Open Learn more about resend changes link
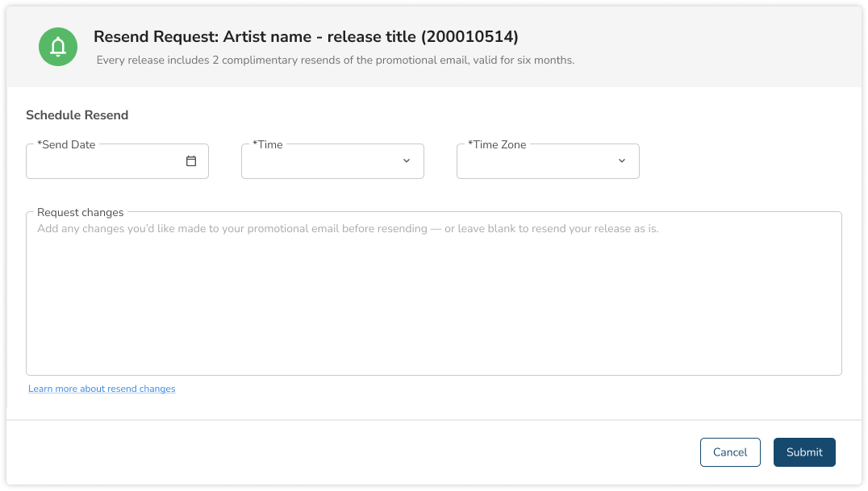868x491 pixels. [x=102, y=389]
